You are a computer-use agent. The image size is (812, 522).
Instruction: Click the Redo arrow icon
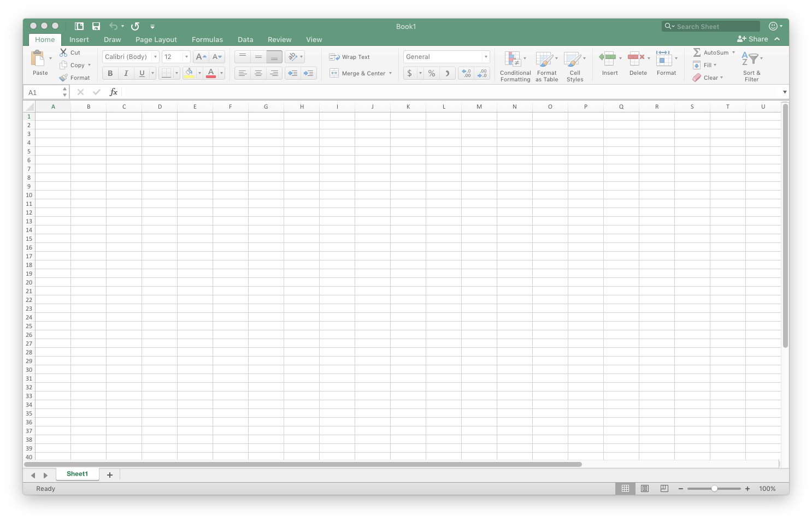135,26
